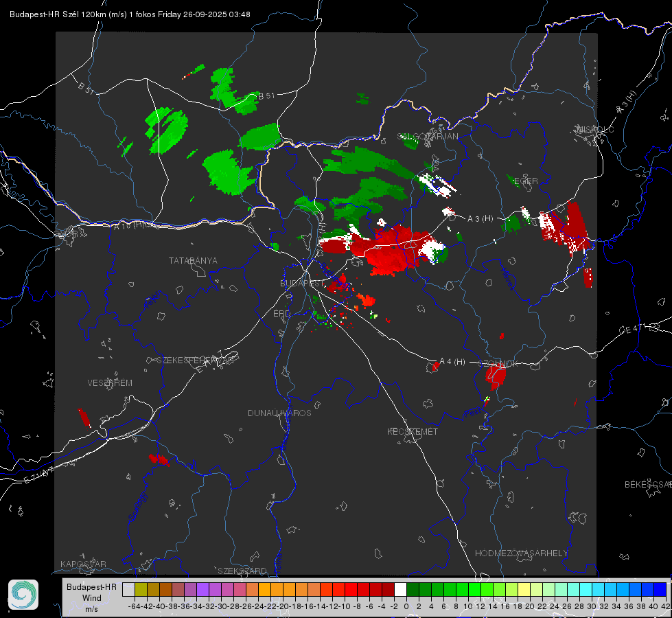Image resolution: width=672 pixels, height=618 pixels.
Task: Click the KECSKEMET city label
Action: click(x=413, y=432)
